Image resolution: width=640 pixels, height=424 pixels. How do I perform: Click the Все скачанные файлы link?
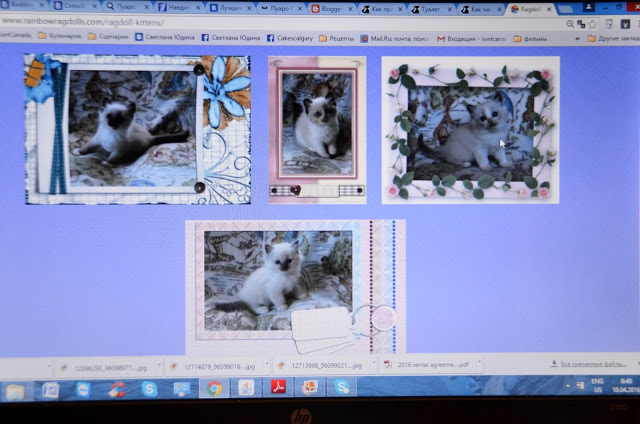(590, 365)
